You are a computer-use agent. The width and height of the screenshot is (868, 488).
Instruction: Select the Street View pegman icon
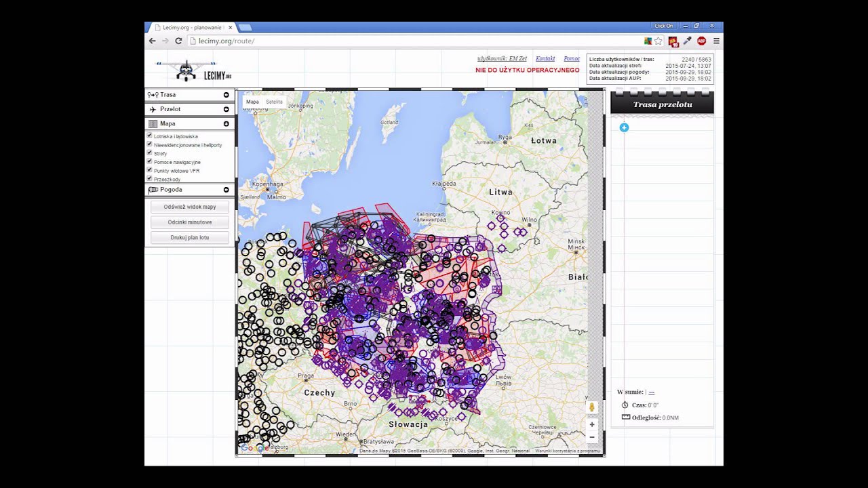pos(592,407)
